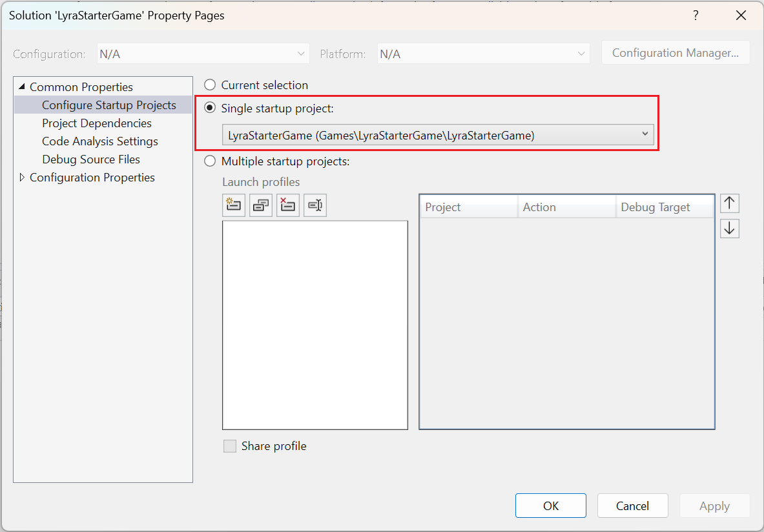Select the Project Dependencies page
Image resolution: width=764 pixels, height=532 pixels.
[x=96, y=123]
